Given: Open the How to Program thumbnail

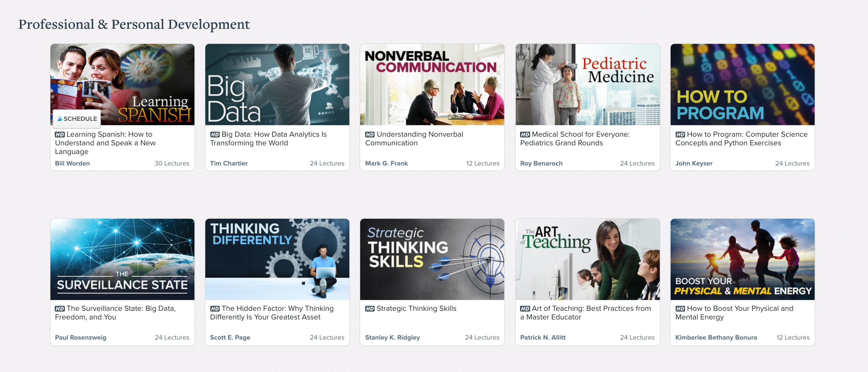Looking at the screenshot, I should pyautogui.click(x=743, y=85).
